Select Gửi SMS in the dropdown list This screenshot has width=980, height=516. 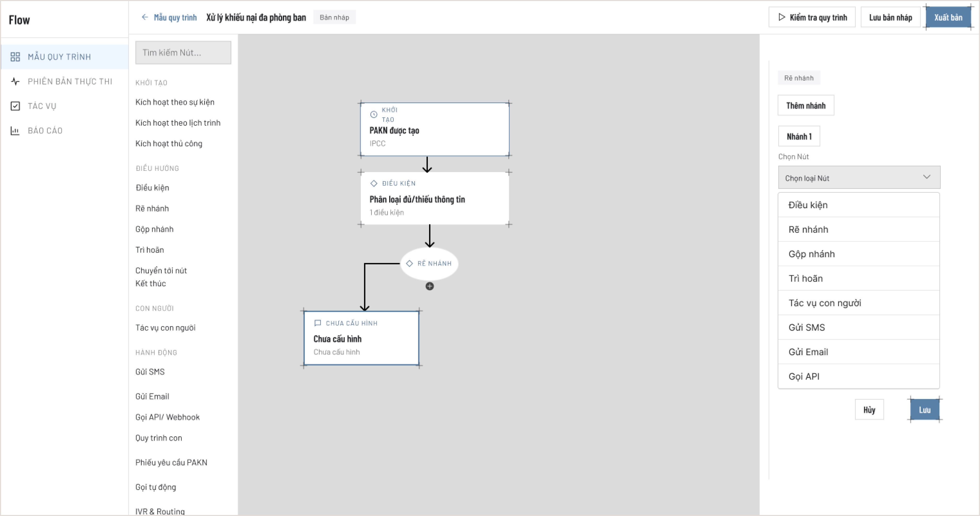click(859, 327)
